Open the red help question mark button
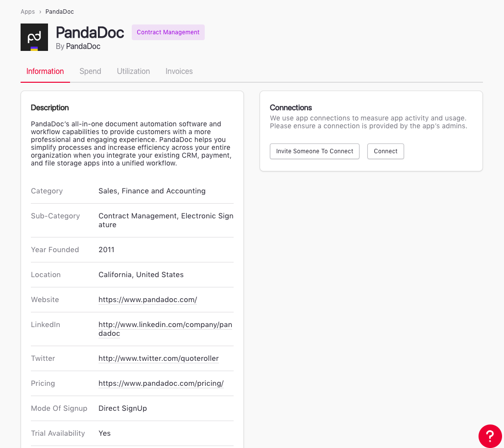The height and width of the screenshot is (448, 504). (490, 436)
